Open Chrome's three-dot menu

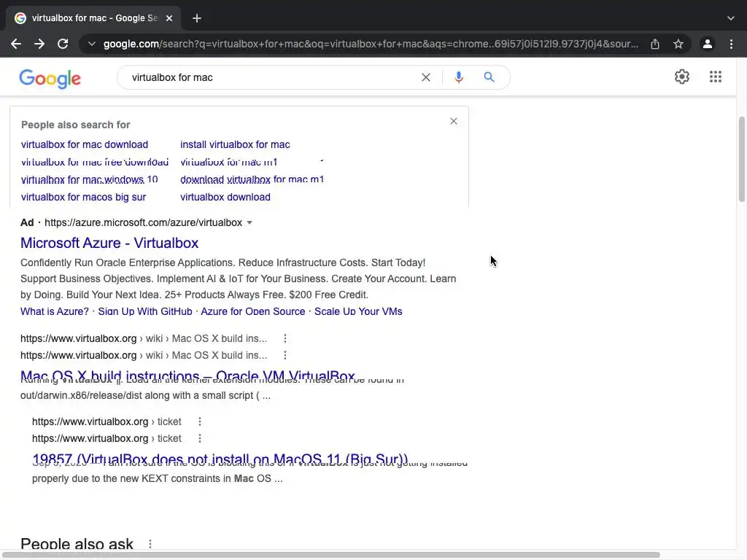coord(731,44)
